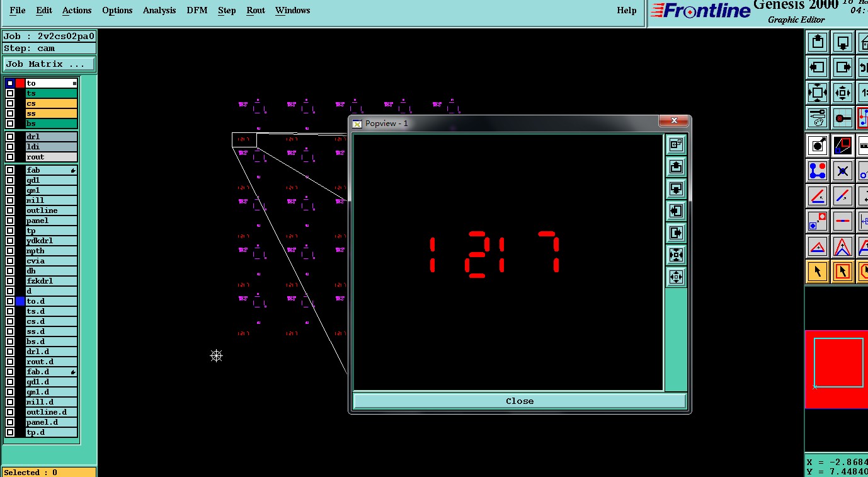This screenshot has width=868, height=477.
Task: Open the File menu
Action: click(x=18, y=10)
